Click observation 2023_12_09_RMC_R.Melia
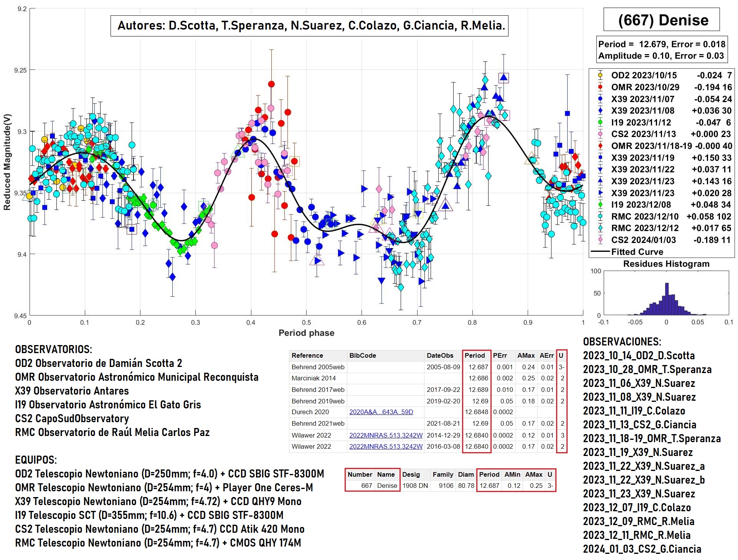Viewport: 738px width, 560px height. (639, 521)
